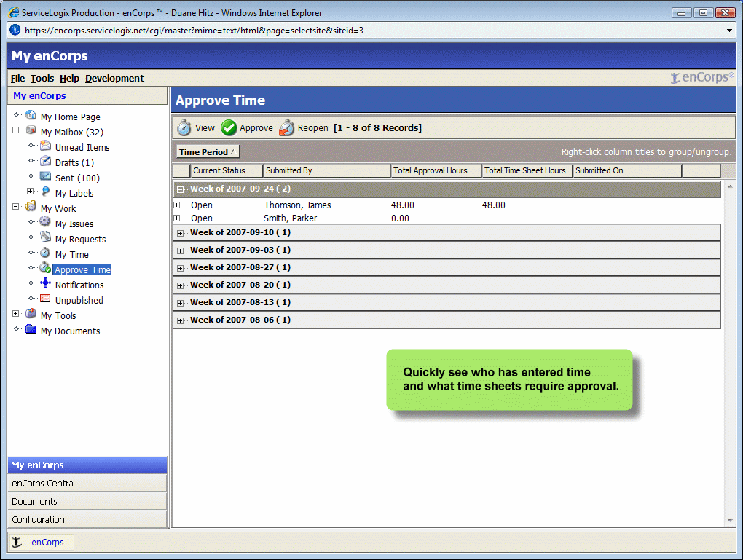
Task: Click the Sent folder icon
Action: [45, 176]
